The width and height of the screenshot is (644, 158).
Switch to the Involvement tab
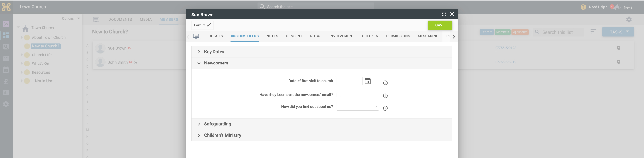342,36
